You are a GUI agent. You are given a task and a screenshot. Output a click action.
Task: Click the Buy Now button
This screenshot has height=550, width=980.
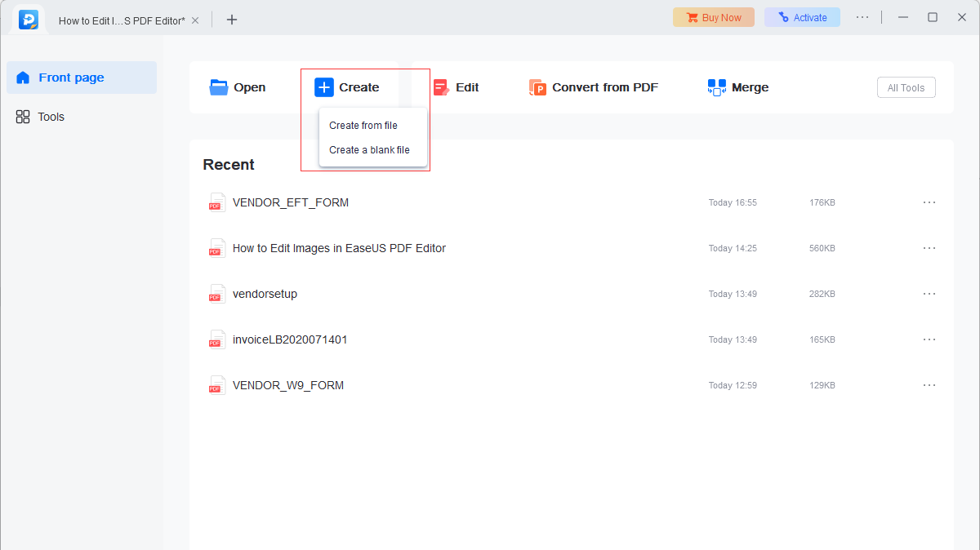(x=714, y=17)
